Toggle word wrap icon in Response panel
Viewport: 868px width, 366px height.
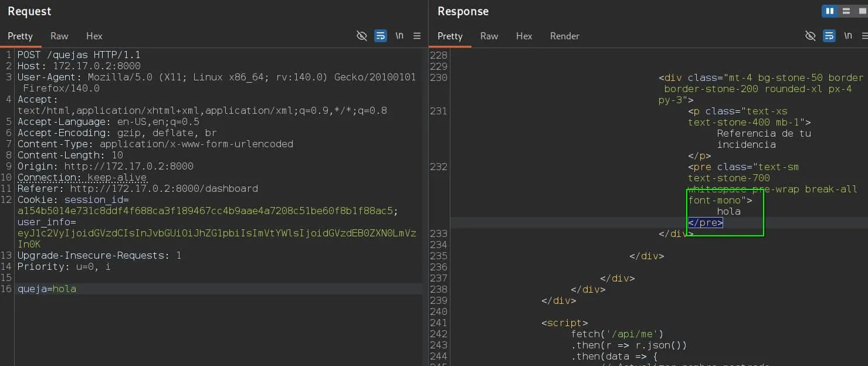[829, 36]
